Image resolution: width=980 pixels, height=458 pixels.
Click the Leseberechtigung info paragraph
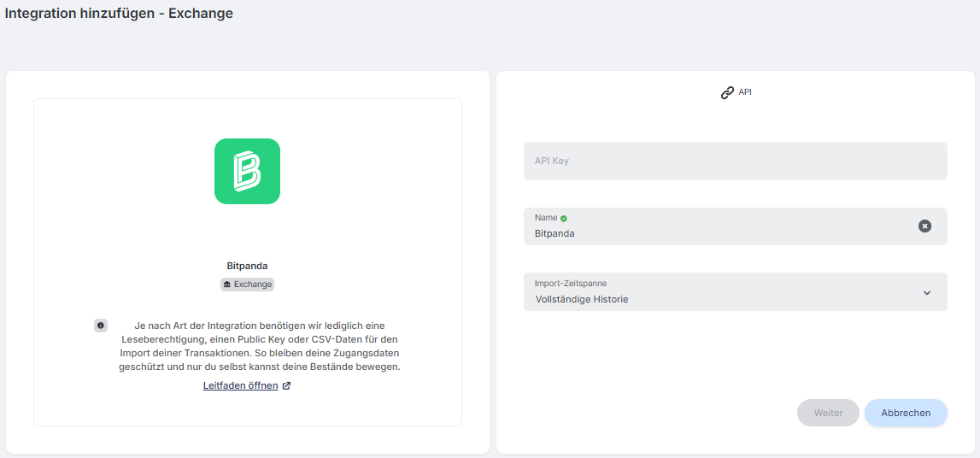260,346
